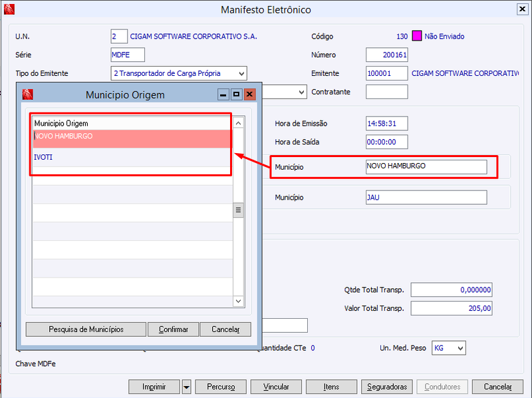Click the Valor Total Transp. field
The image size is (532, 398).
[452, 308]
